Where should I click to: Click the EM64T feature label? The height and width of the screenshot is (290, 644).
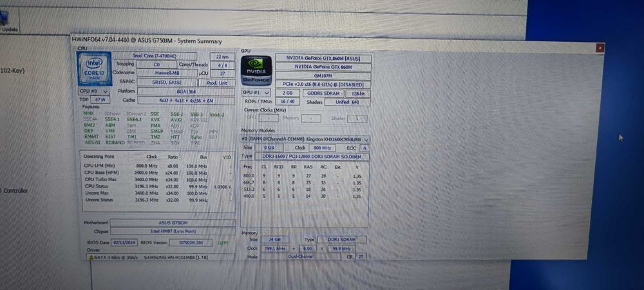(91, 137)
